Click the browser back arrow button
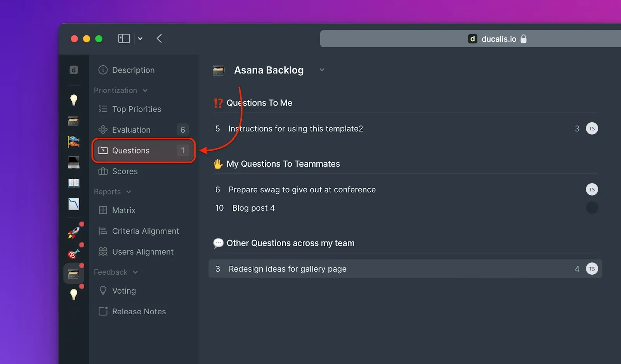 pyautogui.click(x=159, y=38)
